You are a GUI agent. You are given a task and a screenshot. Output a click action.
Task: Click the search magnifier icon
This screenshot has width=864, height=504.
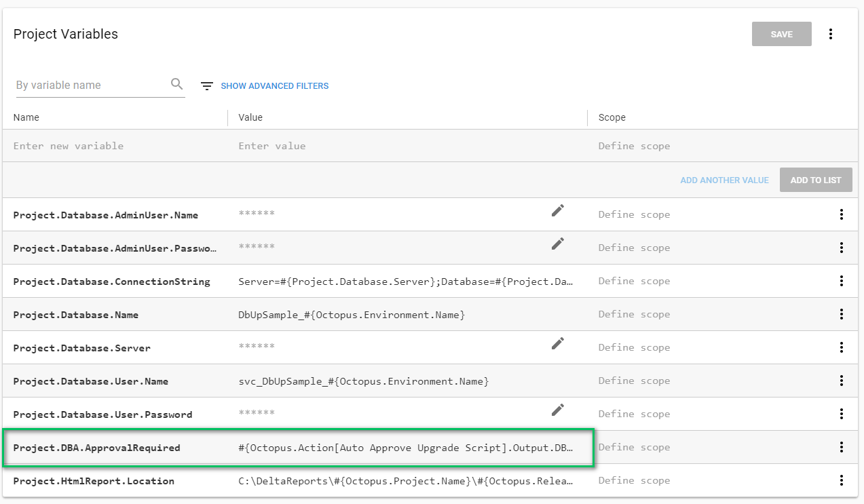(x=177, y=84)
